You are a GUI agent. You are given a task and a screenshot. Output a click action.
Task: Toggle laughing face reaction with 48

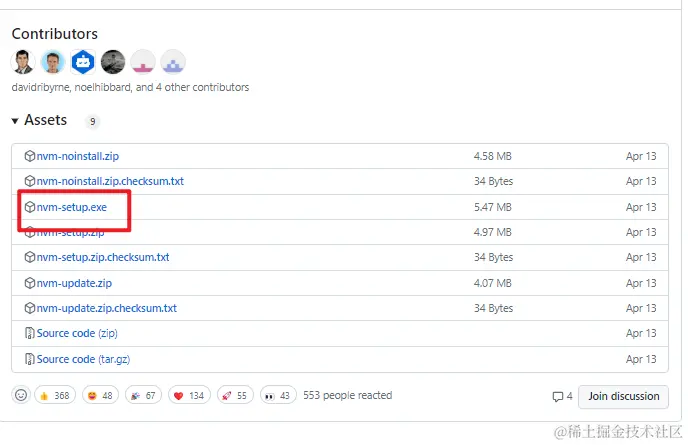(100, 396)
